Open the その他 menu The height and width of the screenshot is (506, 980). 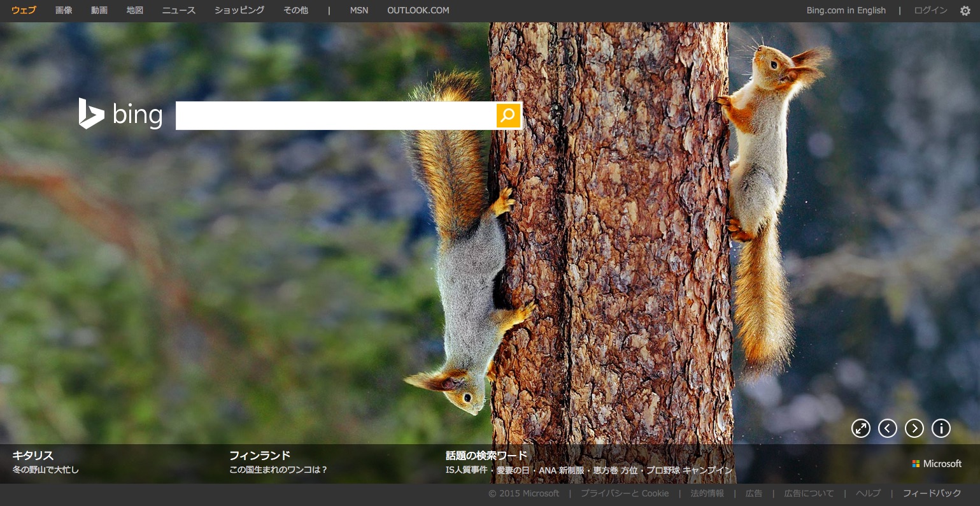pos(295,11)
